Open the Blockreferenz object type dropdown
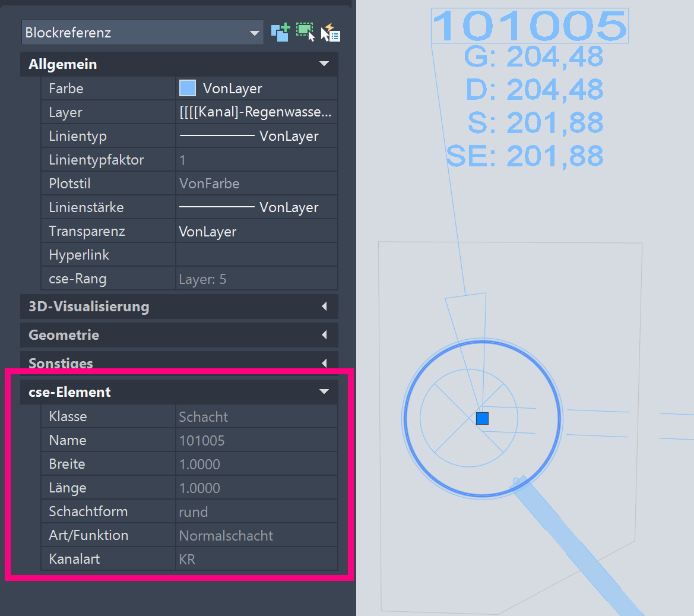 (x=255, y=33)
